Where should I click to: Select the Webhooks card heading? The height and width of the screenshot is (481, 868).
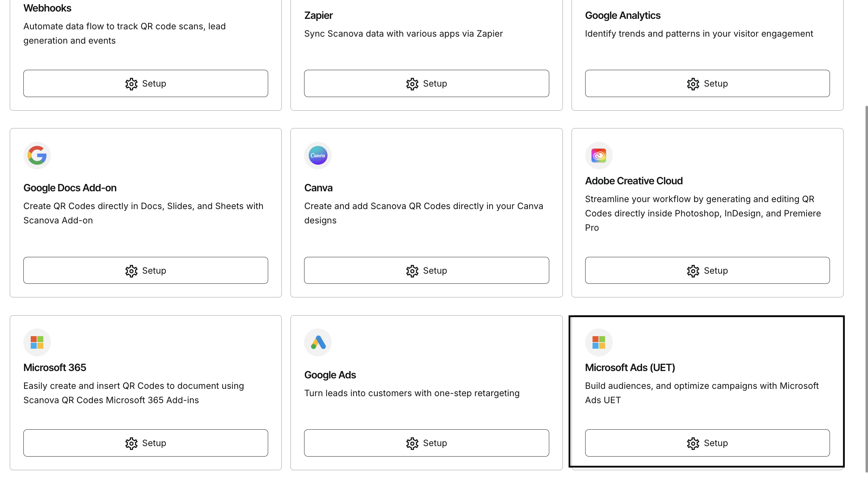pyautogui.click(x=47, y=8)
